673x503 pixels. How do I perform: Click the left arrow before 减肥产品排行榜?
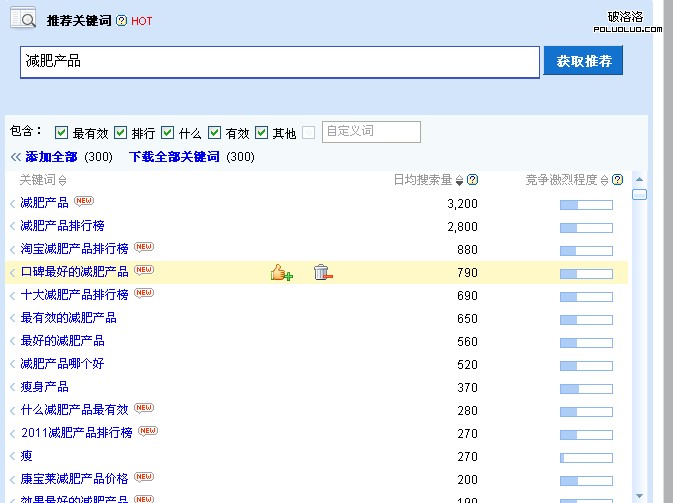[x=13, y=227]
